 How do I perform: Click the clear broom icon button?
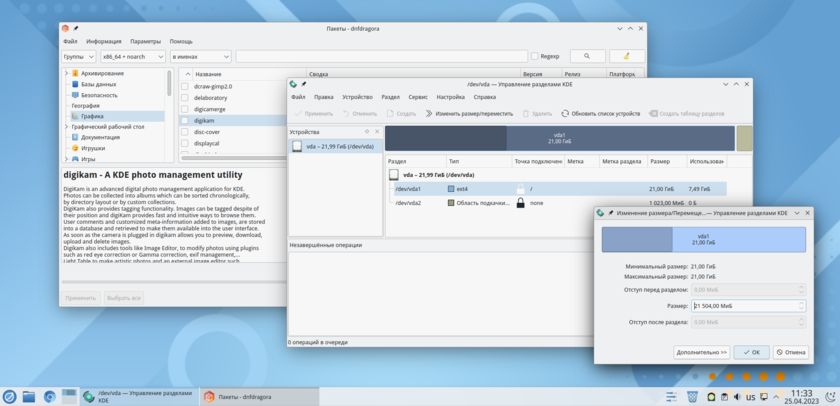(x=627, y=57)
